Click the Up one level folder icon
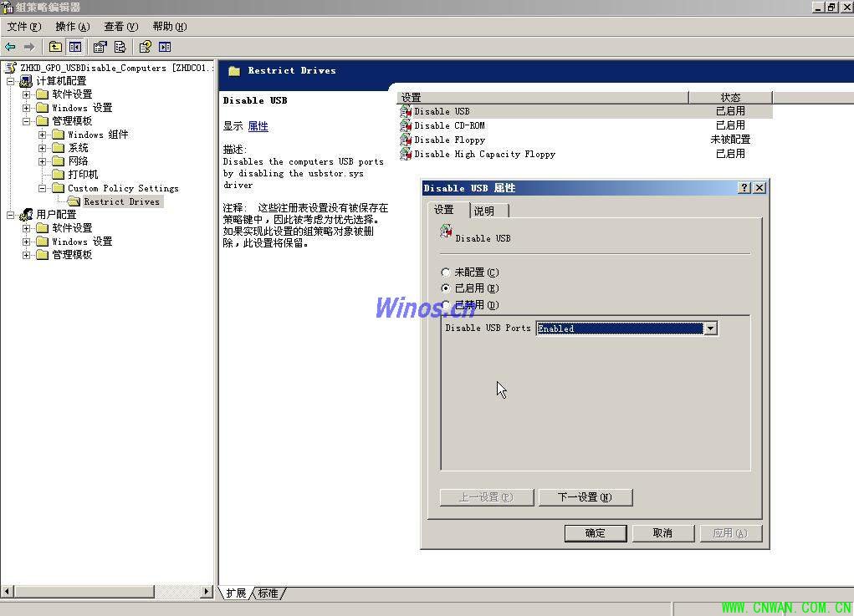Viewport: 854px width, 616px height. click(x=55, y=47)
